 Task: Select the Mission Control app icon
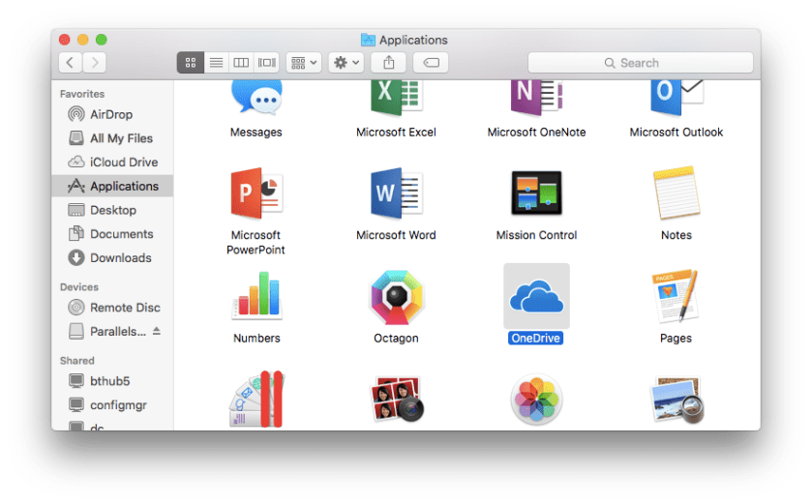click(536, 193)
